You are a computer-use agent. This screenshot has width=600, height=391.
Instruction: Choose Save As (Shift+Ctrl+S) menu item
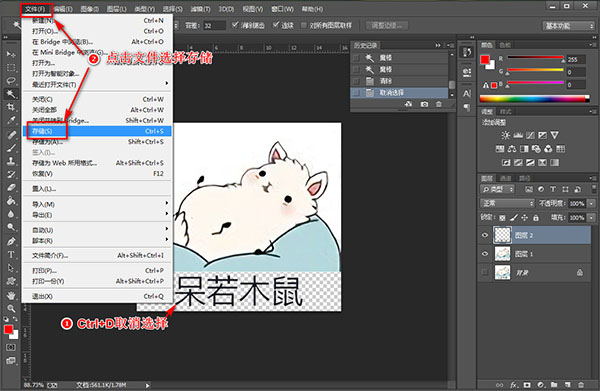coord(97,142)
